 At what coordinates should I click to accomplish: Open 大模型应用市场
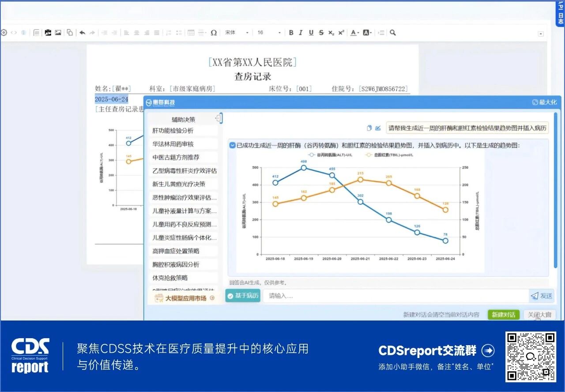[185, 298]
